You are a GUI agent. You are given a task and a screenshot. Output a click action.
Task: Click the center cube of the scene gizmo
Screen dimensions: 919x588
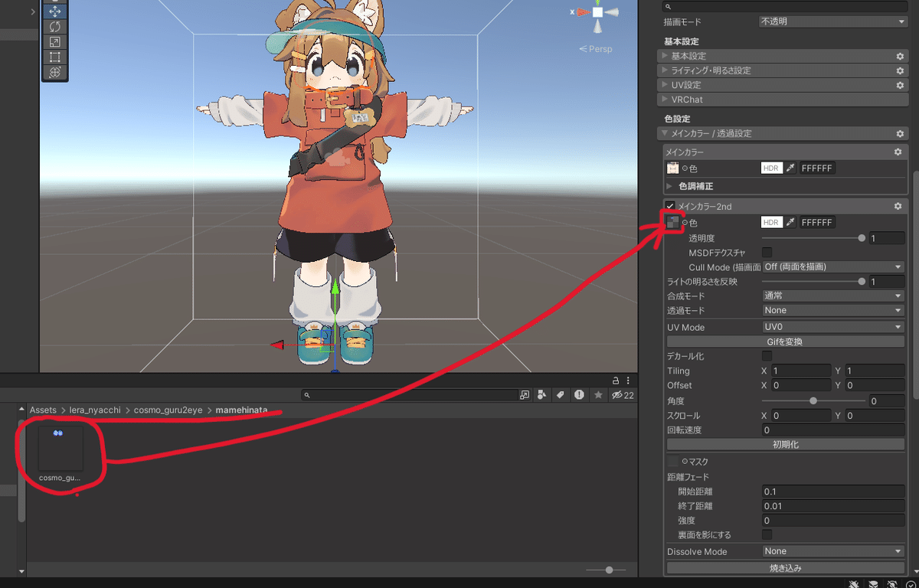tap(597, 11)
